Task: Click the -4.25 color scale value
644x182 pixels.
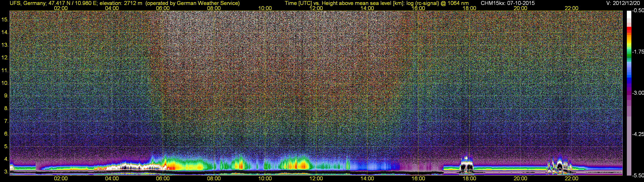Action: pyautogui.click(x=638, y=134)
